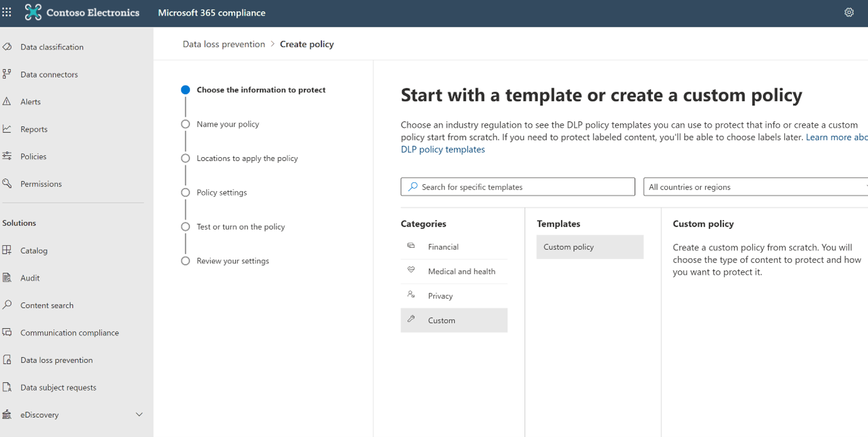Open Permissions page

pyautogui.click(x=41, y=184)
